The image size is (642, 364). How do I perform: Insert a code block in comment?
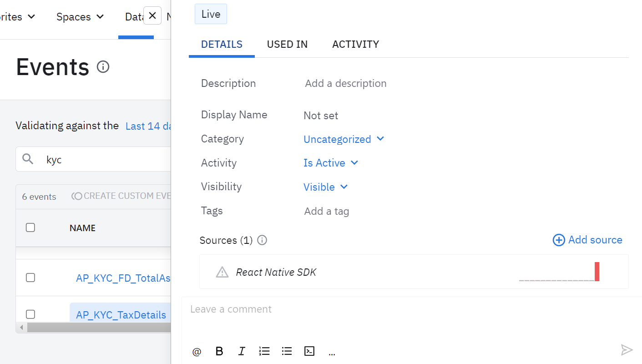click(x=309, y=351)
